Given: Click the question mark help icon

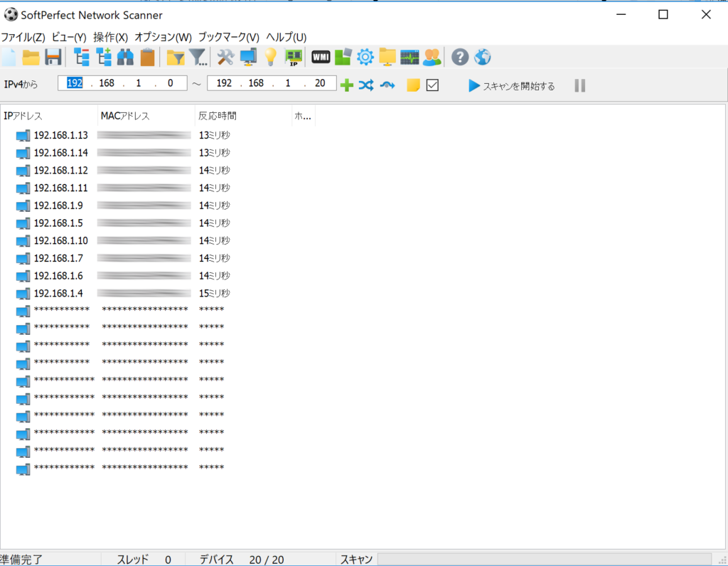Looking at the screenshot, I should click(460, 58).
